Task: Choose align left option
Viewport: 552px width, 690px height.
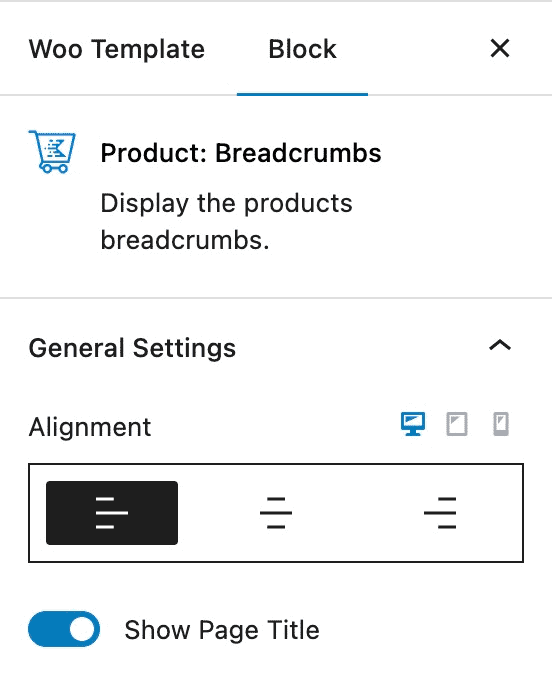Action: 112,513
